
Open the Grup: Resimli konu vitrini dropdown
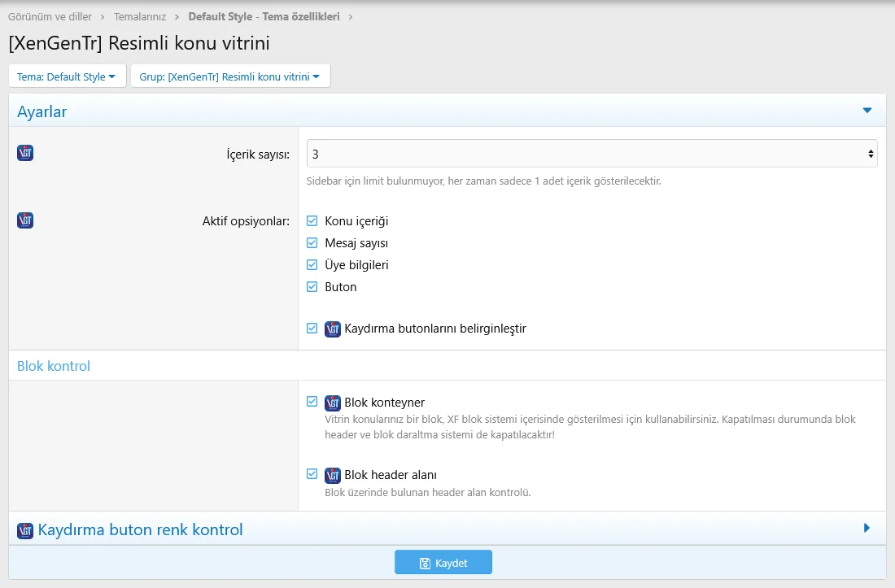pyautogui.click(x=230, y=76)
